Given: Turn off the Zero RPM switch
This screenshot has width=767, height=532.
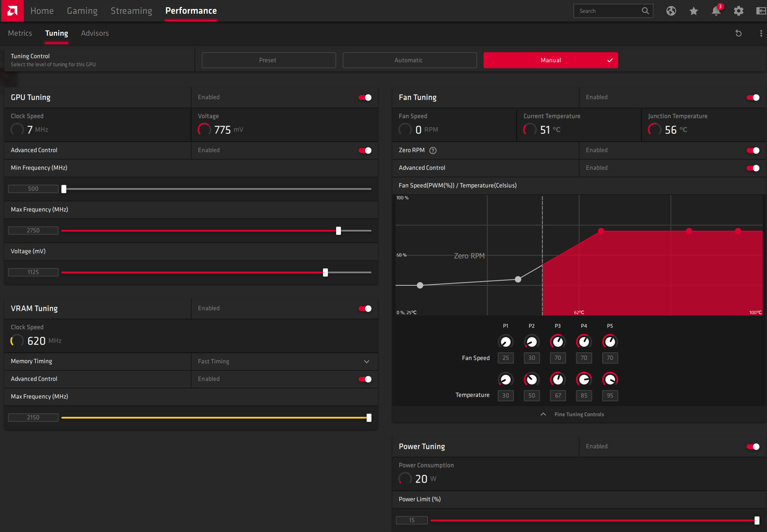Looking at the screenshot, I should pos(753,151).
